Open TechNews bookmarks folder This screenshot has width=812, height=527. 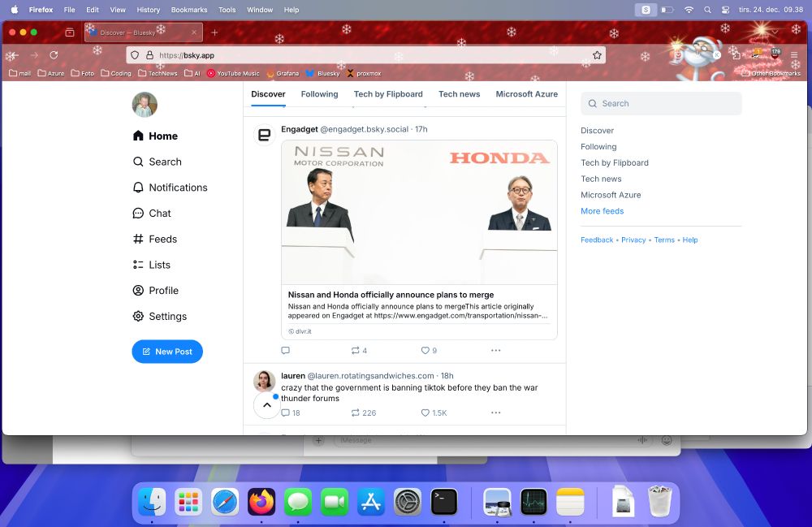(x=158, y=74)
